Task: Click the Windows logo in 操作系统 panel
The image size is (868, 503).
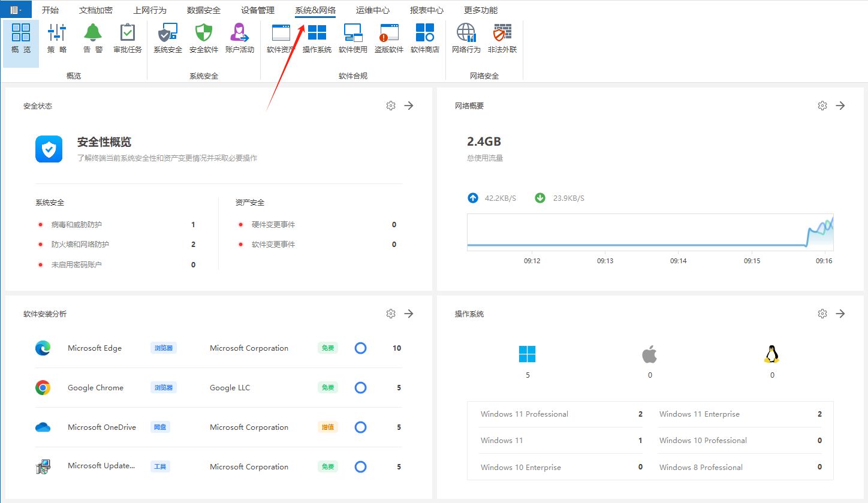Action: [x=528, y=354]
